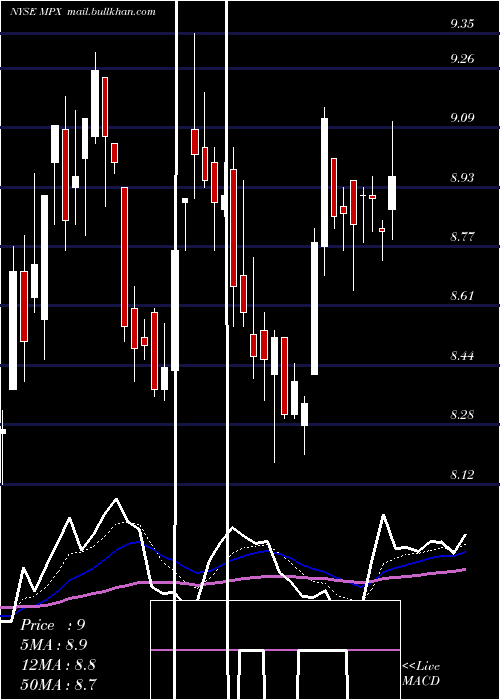Image resolution: width=500 pixels, height=700 pixels.
Task: Click the tall white candle reaching 9.09 on the right
Action: click(325, 182)
